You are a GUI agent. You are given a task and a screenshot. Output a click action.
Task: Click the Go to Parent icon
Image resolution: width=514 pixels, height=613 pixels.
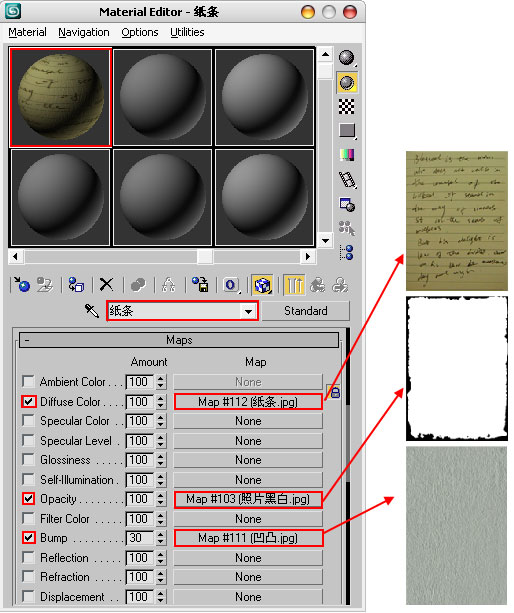coord(317,285)
